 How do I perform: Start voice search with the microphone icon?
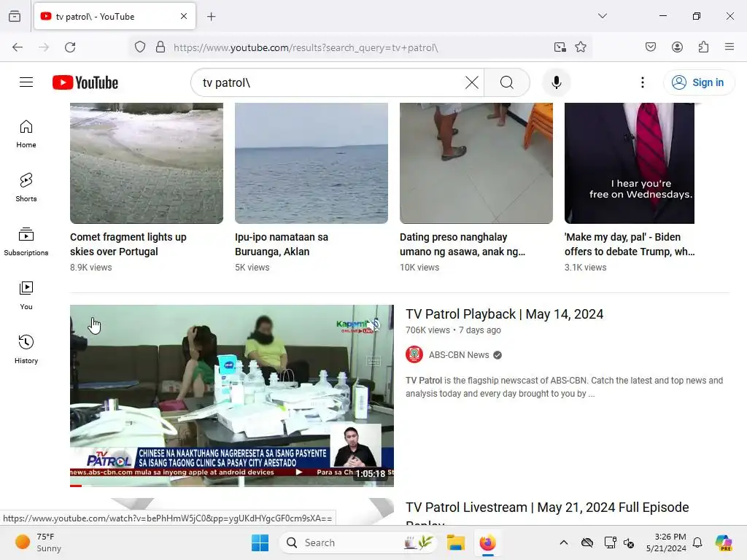coord(556,82)
